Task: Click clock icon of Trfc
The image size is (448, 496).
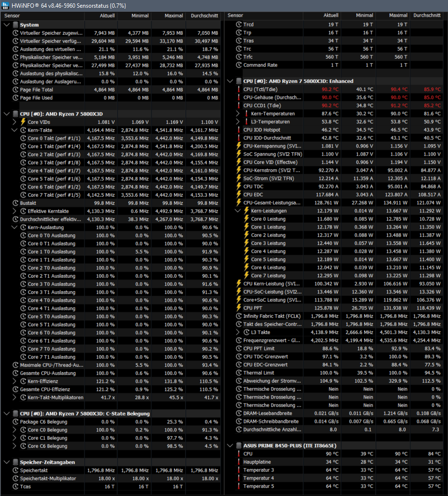Action: pyautogui.click(x=239, y=56)
